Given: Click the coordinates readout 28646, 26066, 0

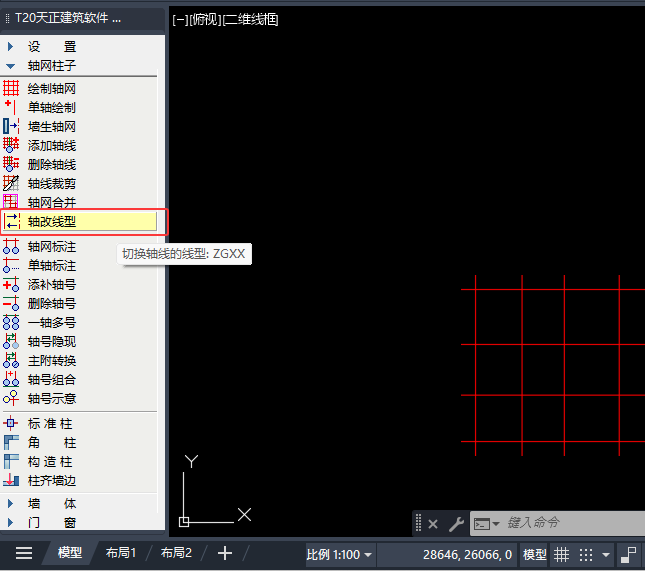Looking at the screenshot, I should pyautogui.click(x=467, y=555).
